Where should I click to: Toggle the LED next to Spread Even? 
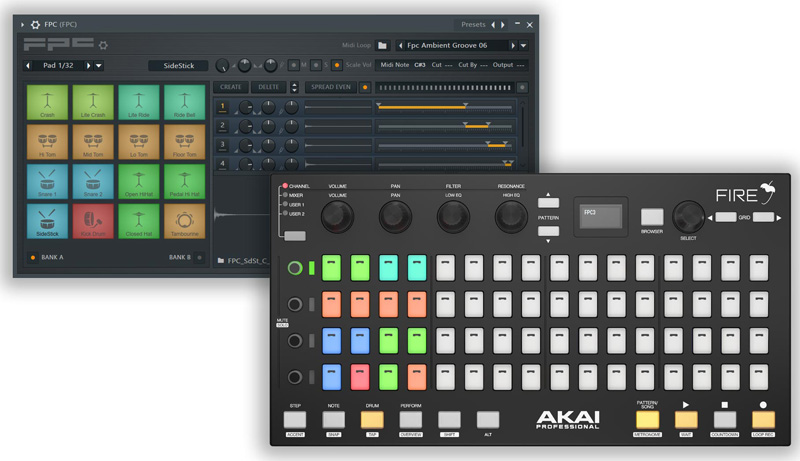[365, 87]
